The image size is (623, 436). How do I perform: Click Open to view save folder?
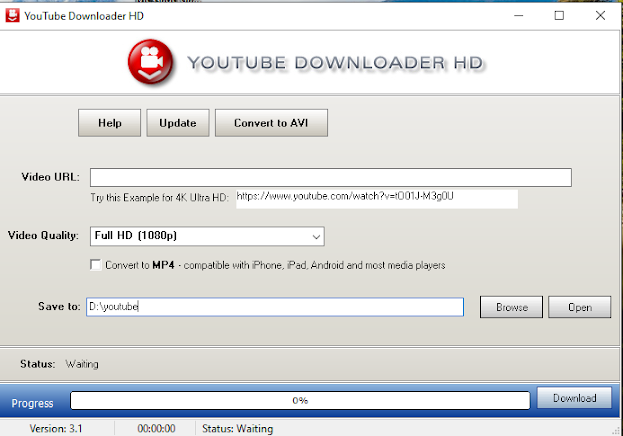580,307
